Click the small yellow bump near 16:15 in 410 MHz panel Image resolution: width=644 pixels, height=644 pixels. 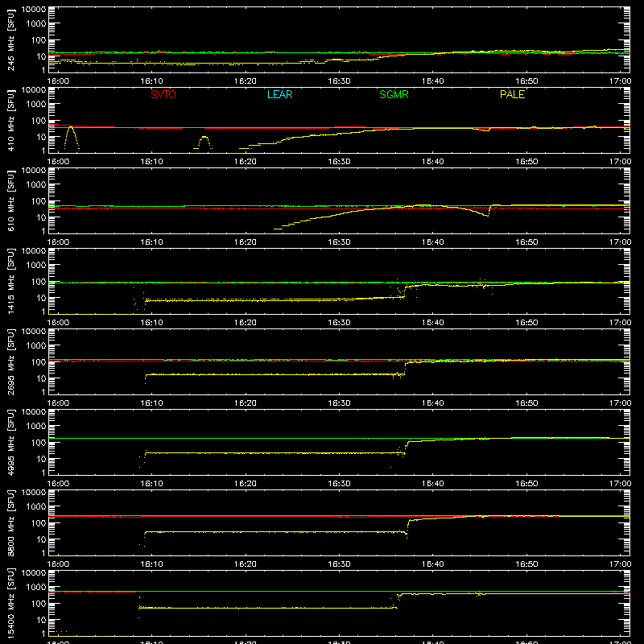click(x=204, y=142)
